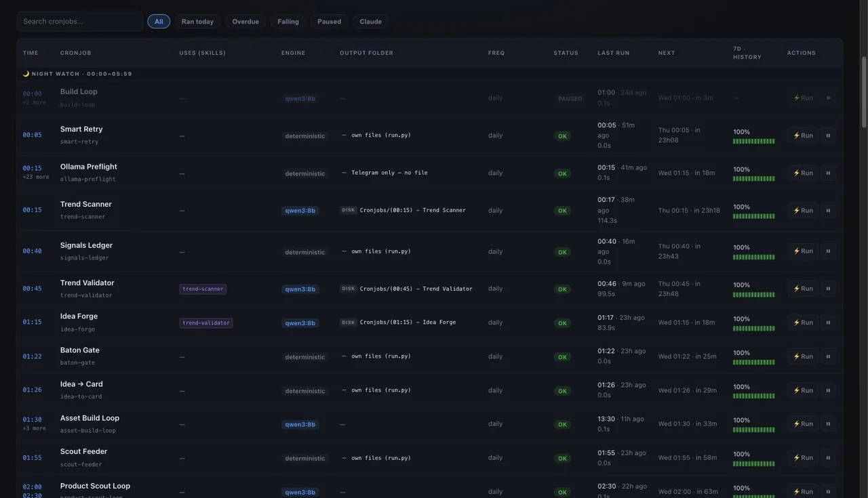The height and width of the screenshot is (498, 868).
Task: Filter by Ran today
Action: coord(197,22)
